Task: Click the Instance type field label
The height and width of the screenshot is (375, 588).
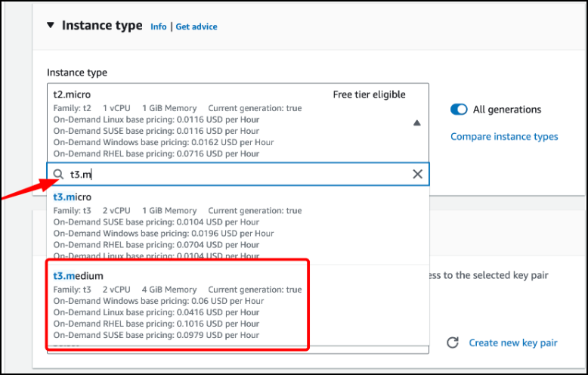Action: pyautogui.click(x=77, y=73)
